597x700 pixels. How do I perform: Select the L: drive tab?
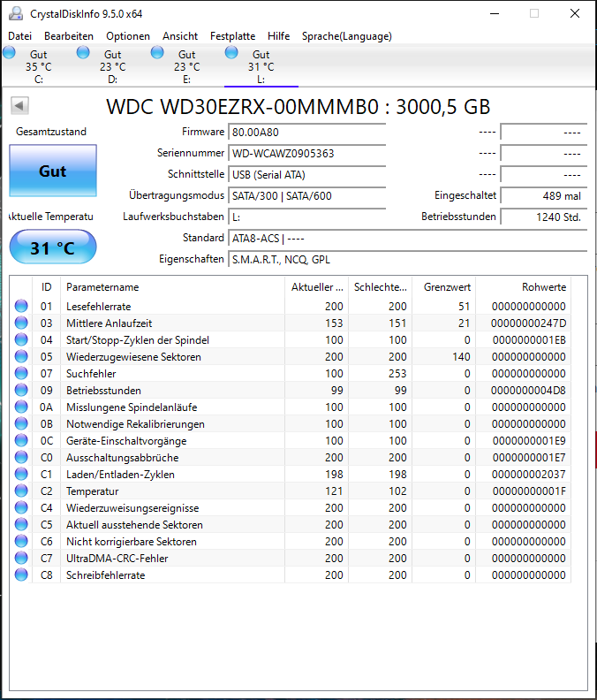pyautogui.click(x=261, y=66)
